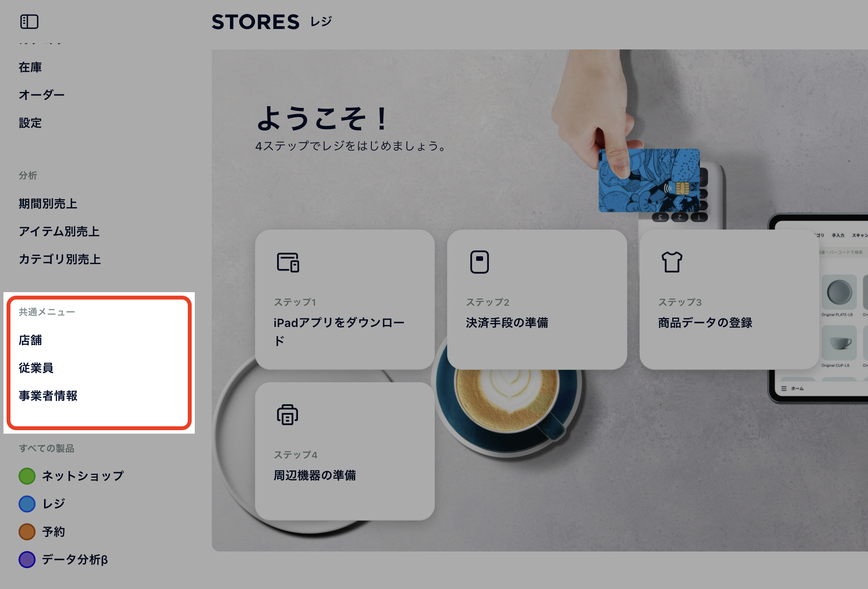
Task: Click the T-shirt icon in step 3
Action: pyautogui.click(x=672, y=262)
